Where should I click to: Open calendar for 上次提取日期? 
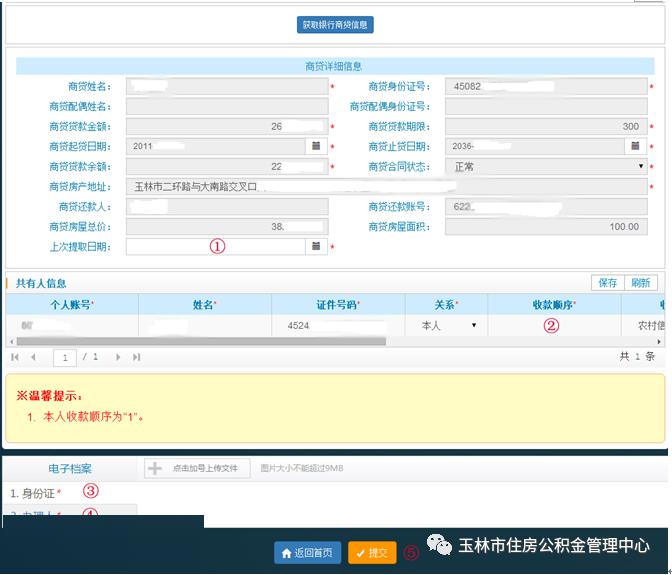pyautogui.click(x=316, y=247)
